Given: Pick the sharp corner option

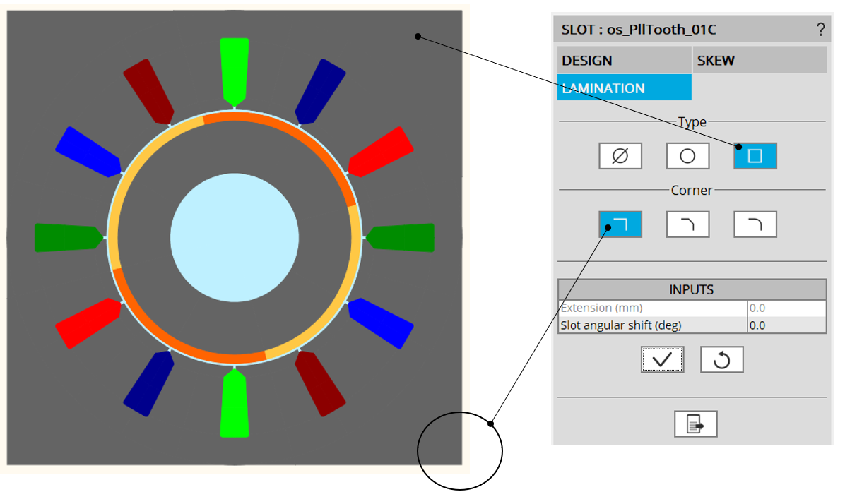Looking at the screenshot, I should 620,225.
